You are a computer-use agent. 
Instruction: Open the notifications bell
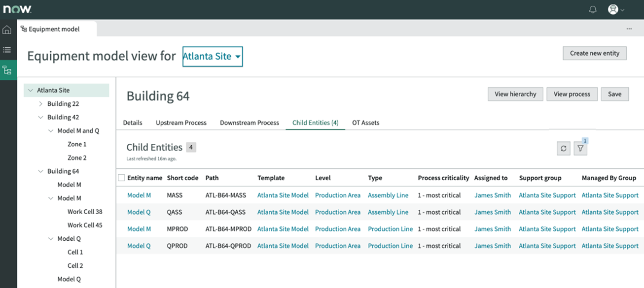point(593,9)
